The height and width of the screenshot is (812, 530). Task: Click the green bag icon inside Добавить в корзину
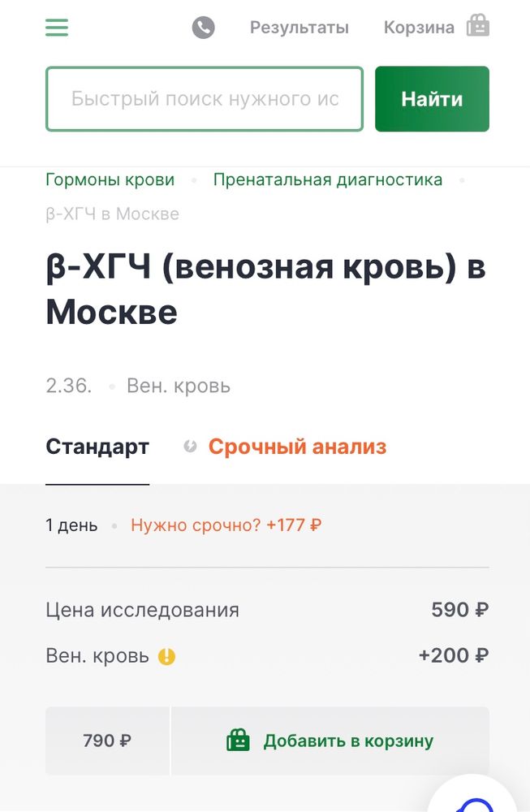pyautogui.click(x=238, y=740)
